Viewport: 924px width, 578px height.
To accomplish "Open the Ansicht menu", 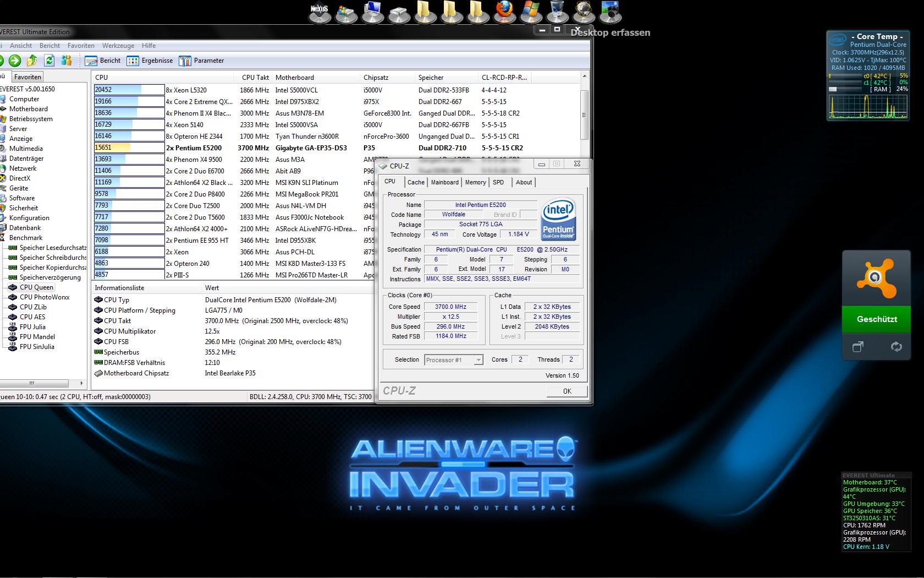I will coord(21,46).
